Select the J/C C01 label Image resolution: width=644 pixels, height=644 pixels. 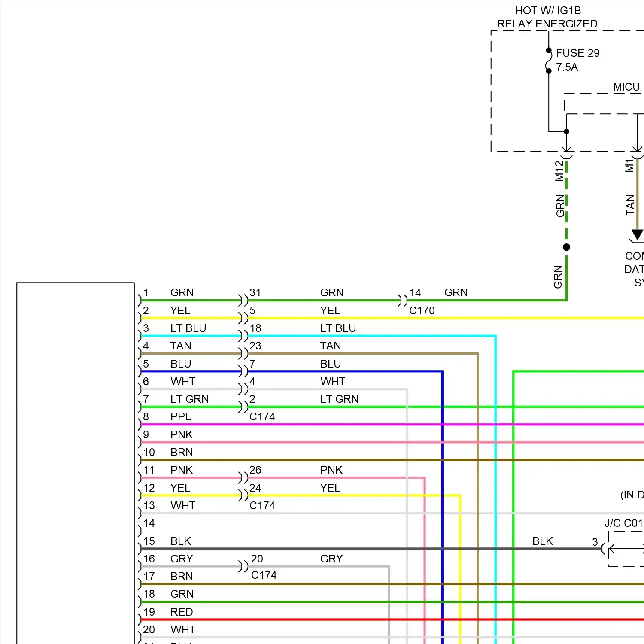pos(623,523)
